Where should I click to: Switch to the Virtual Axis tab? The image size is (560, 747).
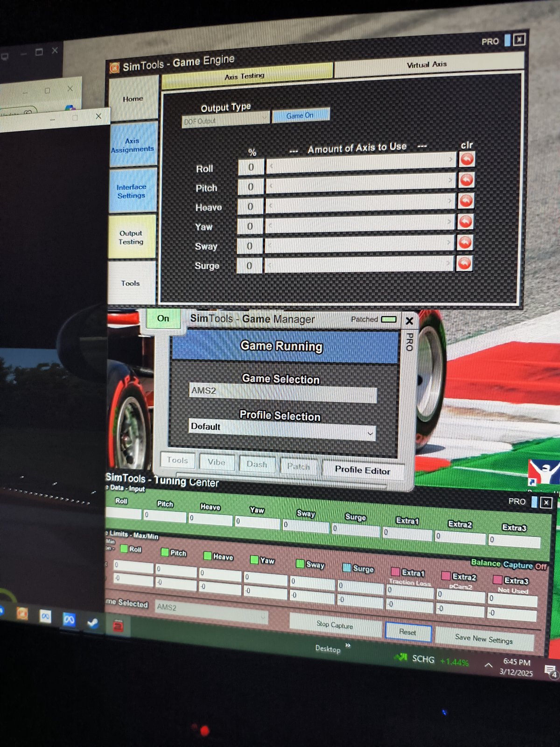(429, 64)
